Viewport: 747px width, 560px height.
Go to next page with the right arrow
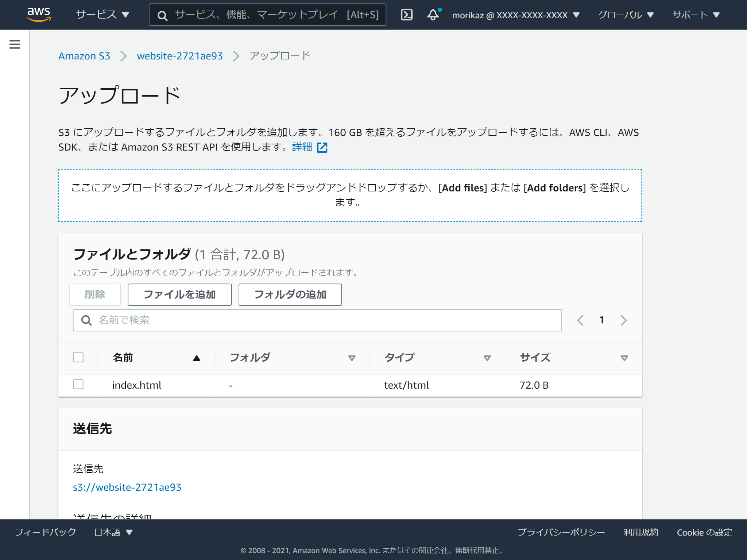click(624, 320)
